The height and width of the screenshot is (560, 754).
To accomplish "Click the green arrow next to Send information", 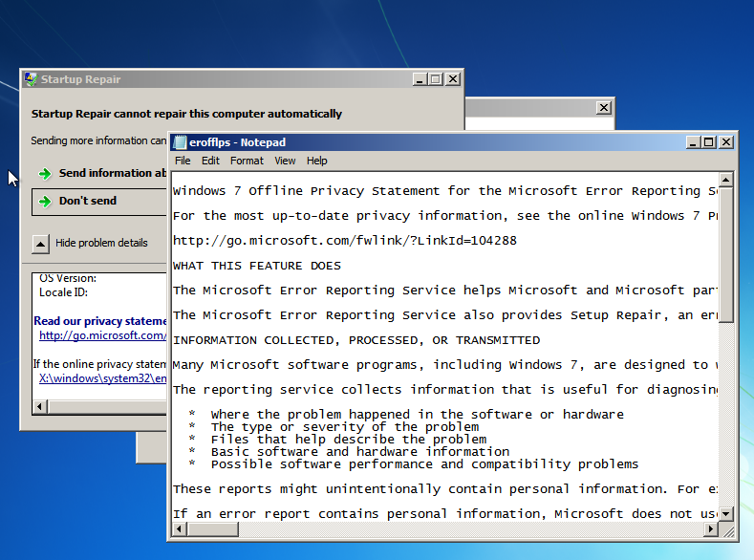I will click(x=45, y=174).
